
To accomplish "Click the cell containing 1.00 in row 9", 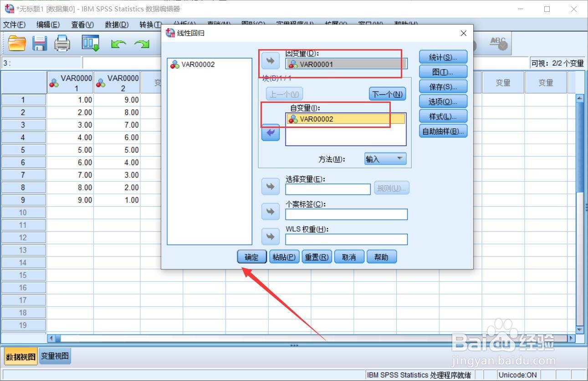I will 117,200.
